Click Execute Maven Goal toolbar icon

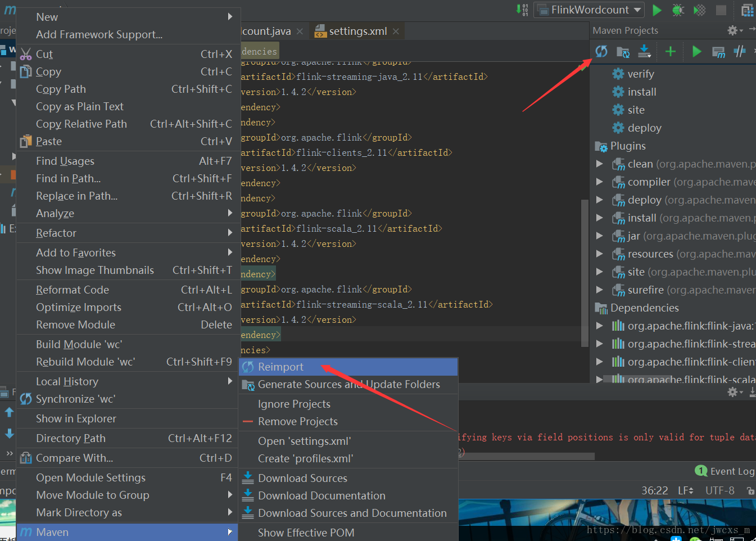point(718,52)
